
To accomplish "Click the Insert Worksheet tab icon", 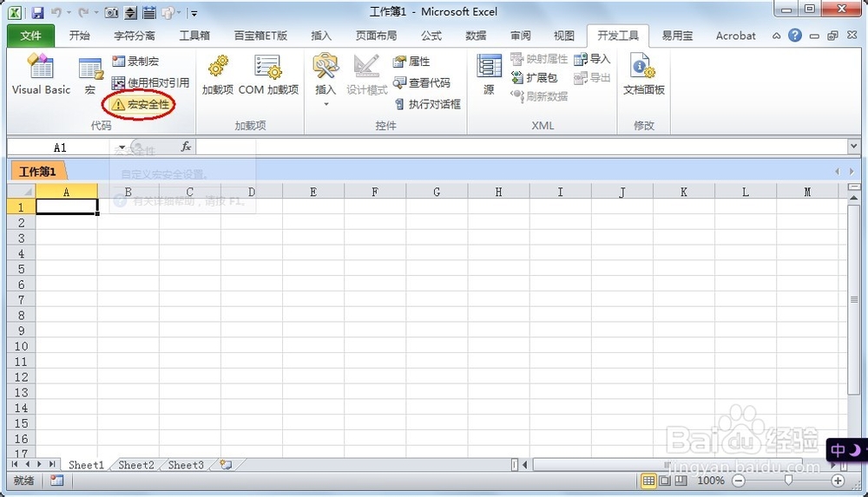I will pos(226,465).
